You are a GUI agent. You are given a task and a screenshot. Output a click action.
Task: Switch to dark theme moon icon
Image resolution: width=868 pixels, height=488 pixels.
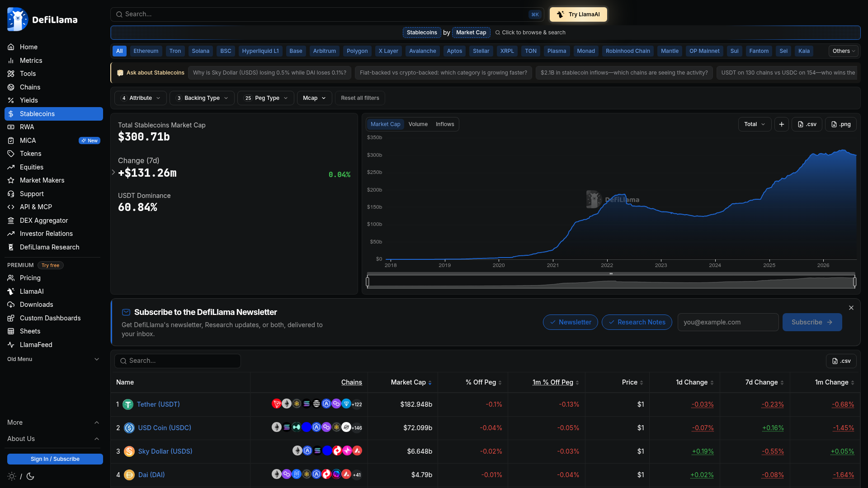pyautogui.click(x=30, y=476)
